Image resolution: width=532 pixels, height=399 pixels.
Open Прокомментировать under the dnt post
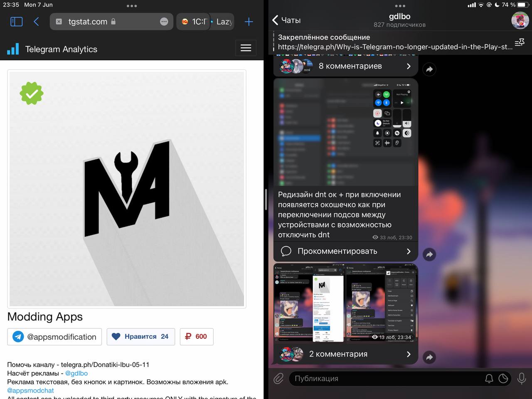(x=346, y=251)
